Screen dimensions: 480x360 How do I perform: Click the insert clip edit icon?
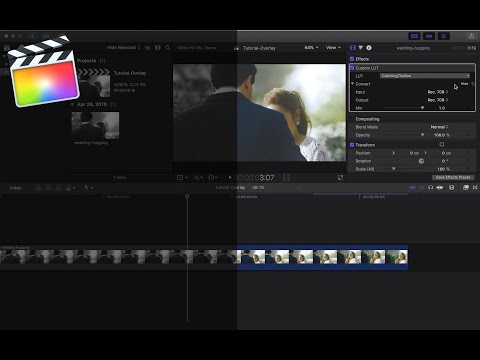tap(48, 188)
